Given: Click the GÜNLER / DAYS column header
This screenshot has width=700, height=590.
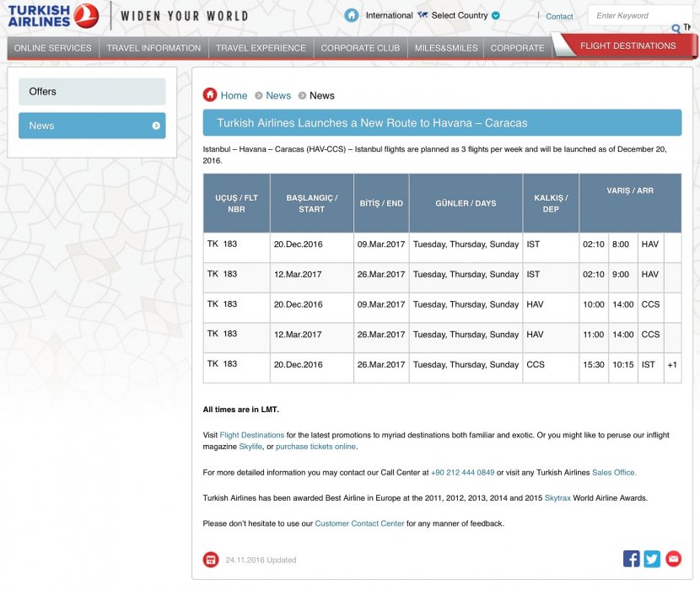Looking at the screenshot, I should pos(466,203).
